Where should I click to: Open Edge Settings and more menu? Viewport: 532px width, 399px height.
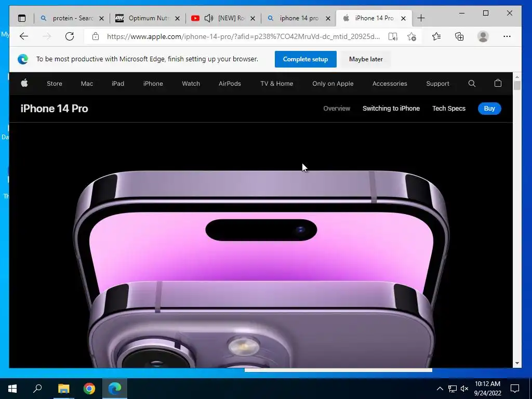click(507, 36)
